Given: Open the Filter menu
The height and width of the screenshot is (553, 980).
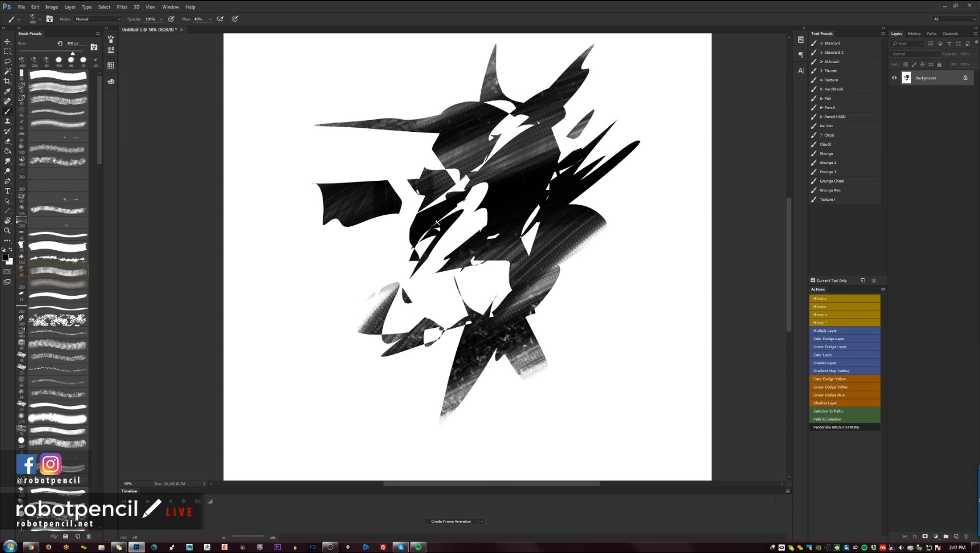Looking at the screenshot, I should (x=122, y=7).
